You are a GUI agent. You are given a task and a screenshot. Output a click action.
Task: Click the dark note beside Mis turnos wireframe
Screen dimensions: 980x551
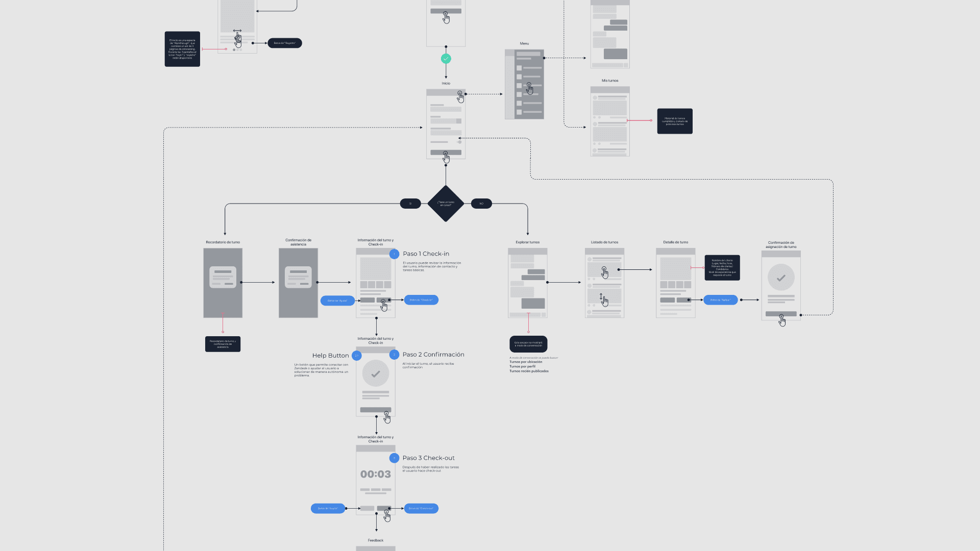675,121
